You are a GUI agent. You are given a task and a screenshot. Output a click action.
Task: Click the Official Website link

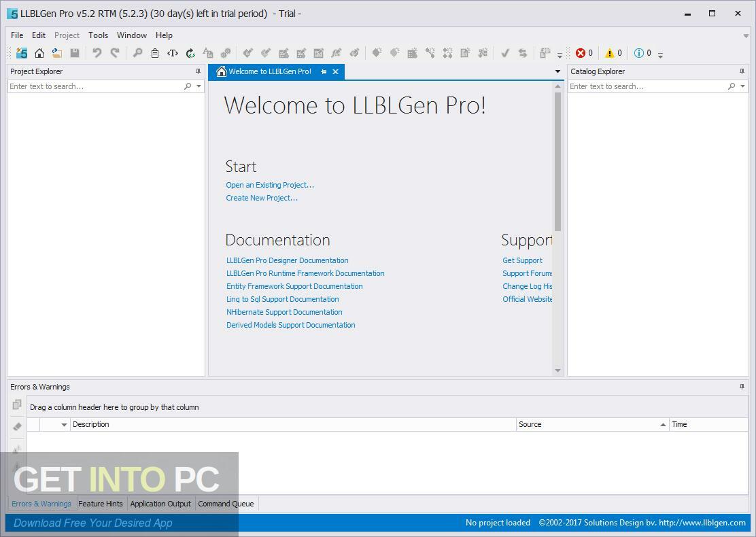click(x=528, y=299)
